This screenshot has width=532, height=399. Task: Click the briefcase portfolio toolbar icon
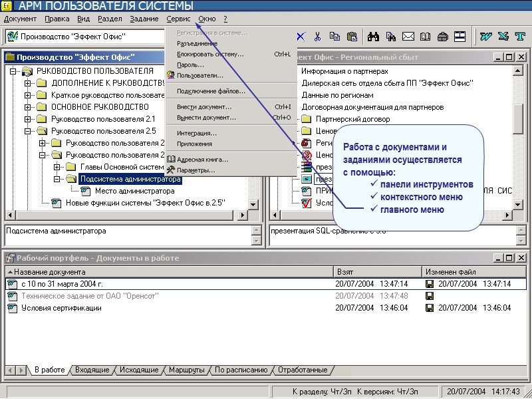pos(442,37)
